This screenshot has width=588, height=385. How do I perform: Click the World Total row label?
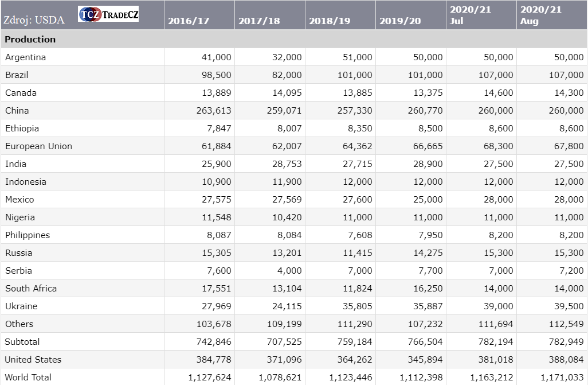tap(28, 378)
